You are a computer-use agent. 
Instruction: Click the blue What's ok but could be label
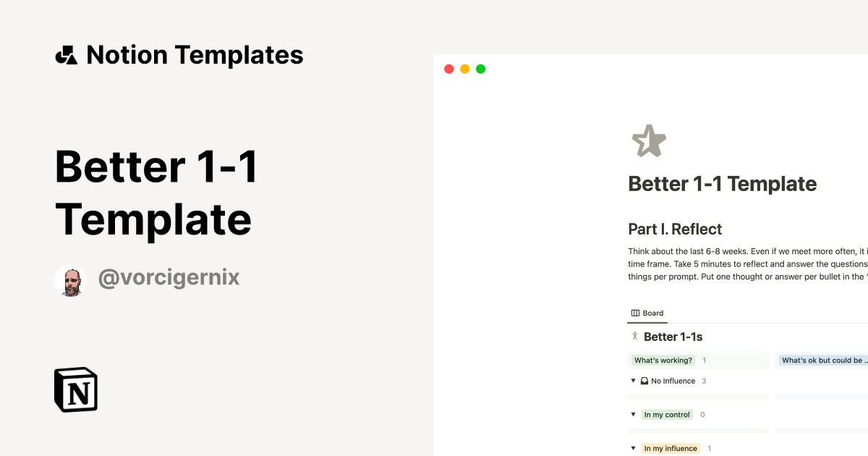(x=822, y=360)
